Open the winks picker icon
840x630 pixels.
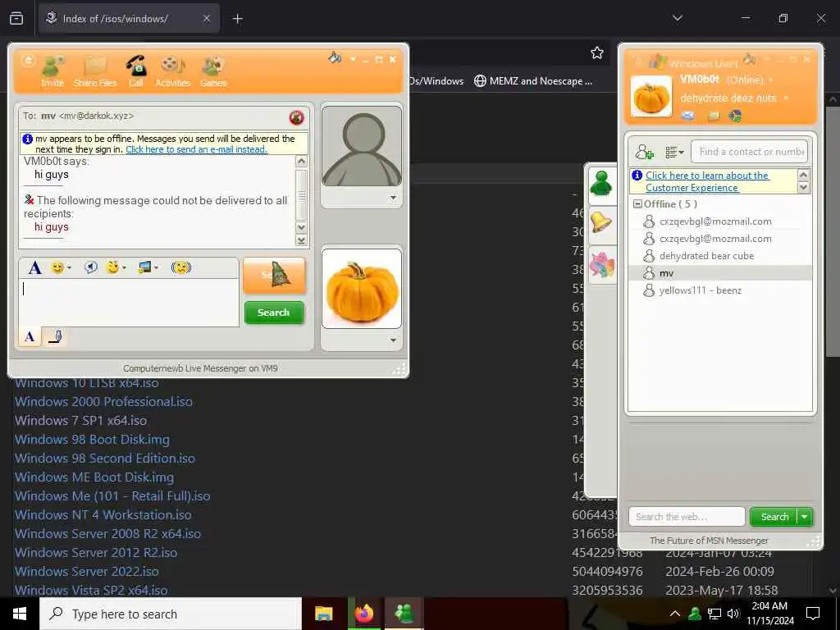[x=116, y=267]
